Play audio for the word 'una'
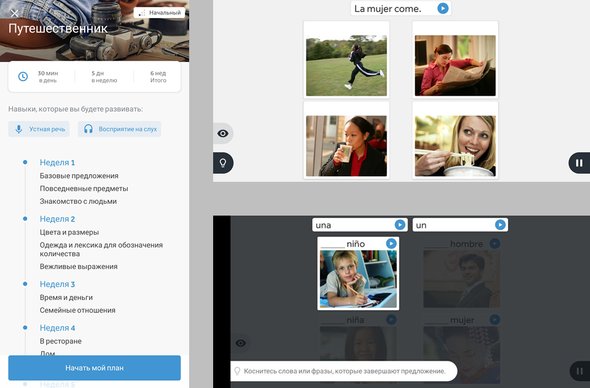590x388 pixels. coord(400,225)
